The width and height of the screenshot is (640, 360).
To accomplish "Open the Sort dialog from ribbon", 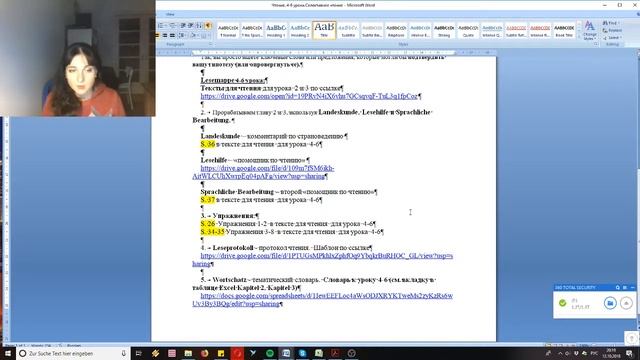I will tap(200, 25).
